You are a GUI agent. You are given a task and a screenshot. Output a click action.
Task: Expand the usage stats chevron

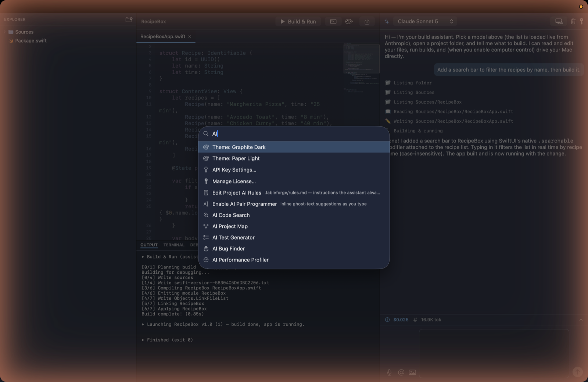coord(581,320)
